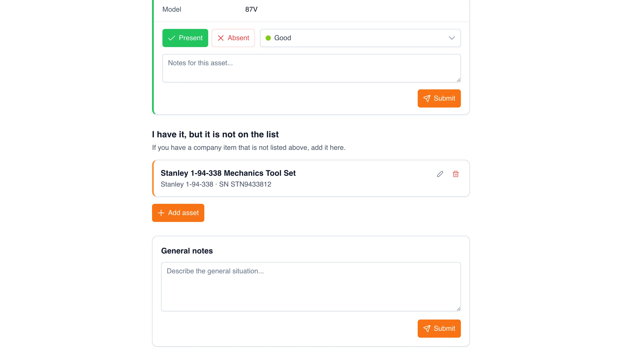This screenshot has width=622, height=364.
Task: Focus the Notes for this asset field
Action: pos(311,68)
